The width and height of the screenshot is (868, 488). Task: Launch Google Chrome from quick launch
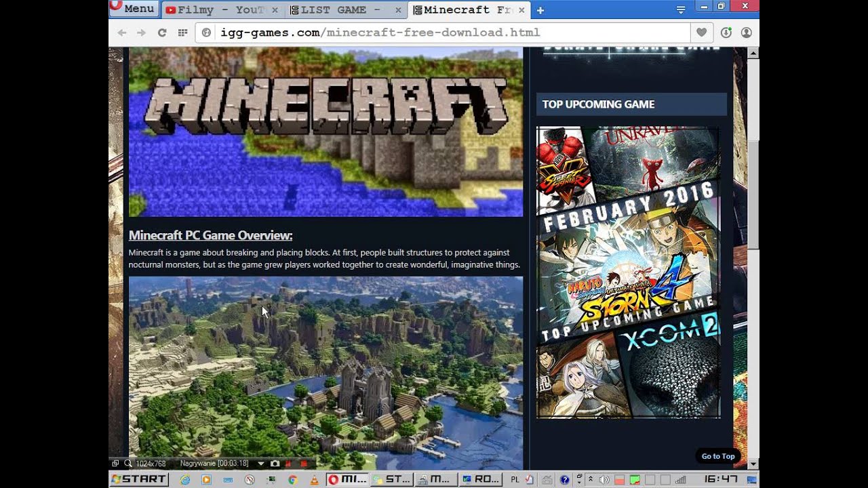(292, 480)
